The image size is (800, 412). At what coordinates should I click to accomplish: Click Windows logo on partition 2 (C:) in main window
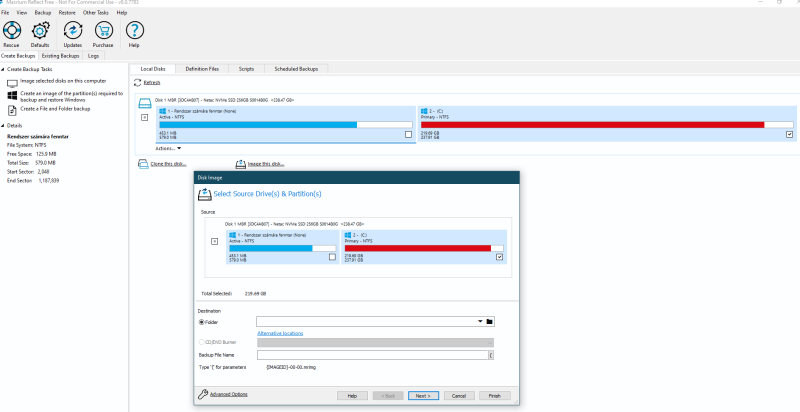(424, 111)
